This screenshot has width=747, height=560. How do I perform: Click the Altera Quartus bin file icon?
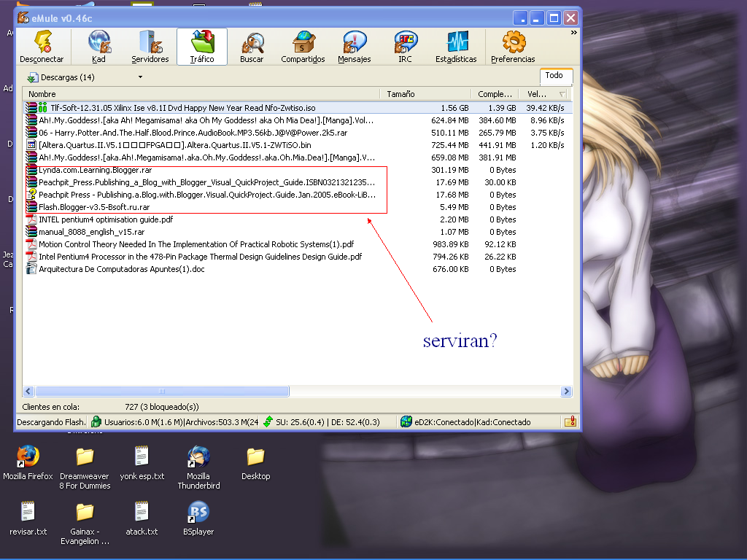click(x=31, y=145)
